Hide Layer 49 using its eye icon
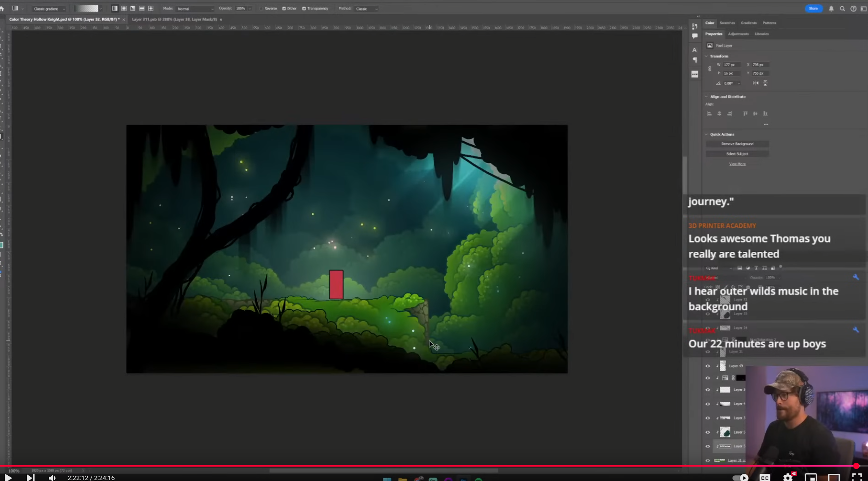Screen dimensions: 868x481 click(x=707, y=366)
